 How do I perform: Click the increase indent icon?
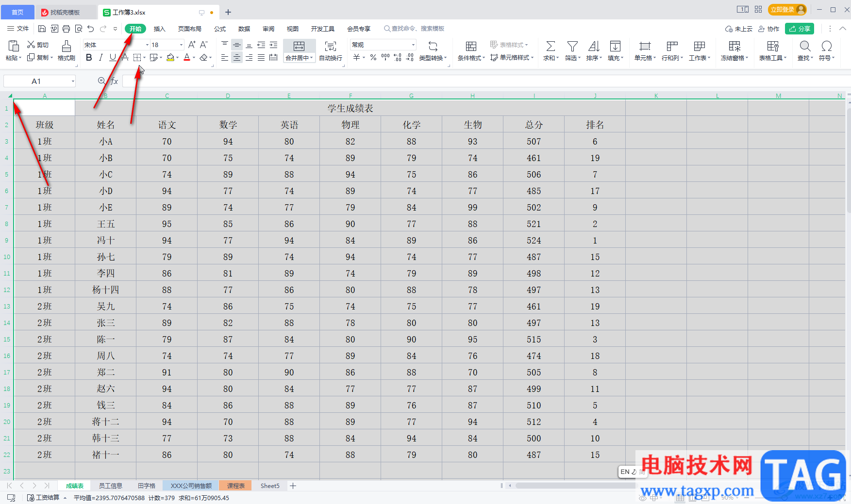tap(273, 45)
